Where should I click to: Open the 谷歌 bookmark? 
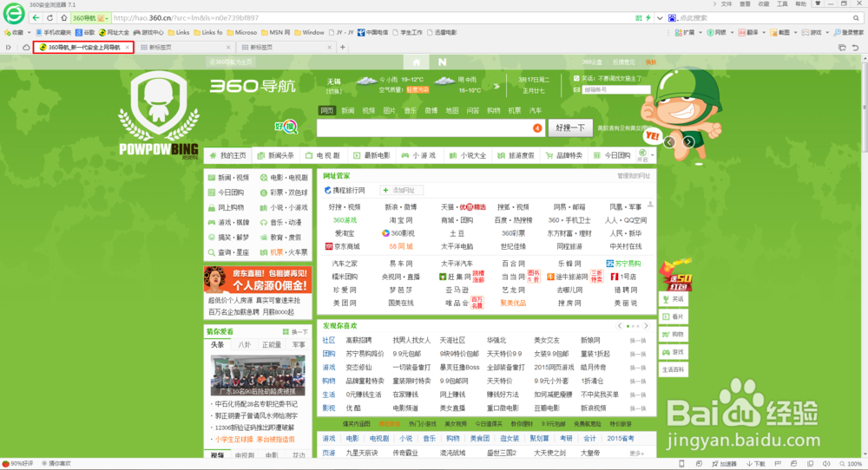[85, 33]
